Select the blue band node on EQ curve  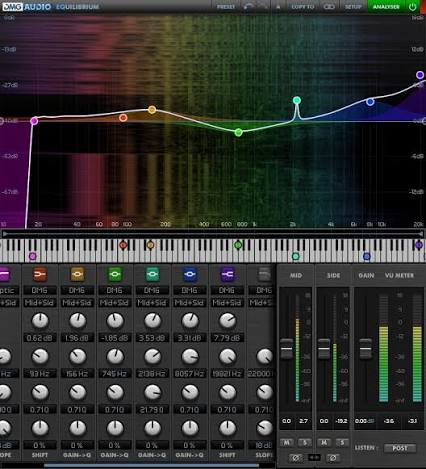click(x=370, y=102)
